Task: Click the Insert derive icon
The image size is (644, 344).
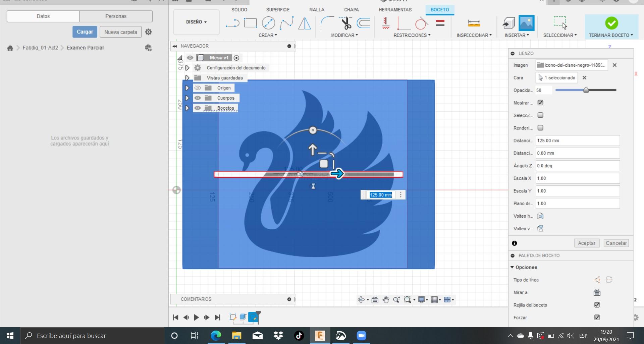Action: [x=508, y=23]
